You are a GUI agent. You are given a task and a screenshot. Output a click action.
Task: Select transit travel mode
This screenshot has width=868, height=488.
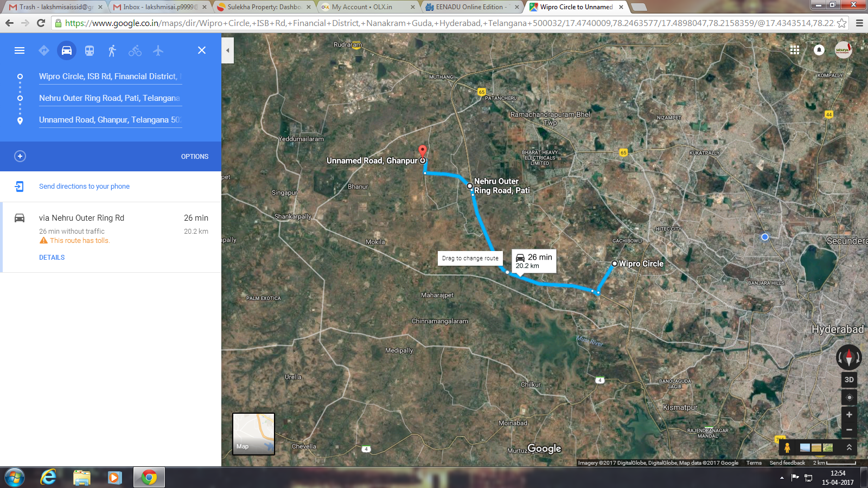coord(90,50)
